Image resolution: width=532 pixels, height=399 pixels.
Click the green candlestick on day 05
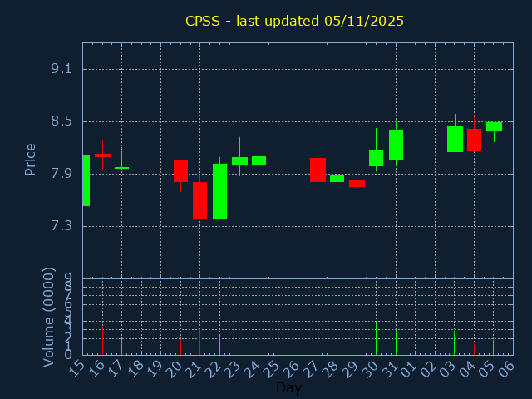[494, 126]
